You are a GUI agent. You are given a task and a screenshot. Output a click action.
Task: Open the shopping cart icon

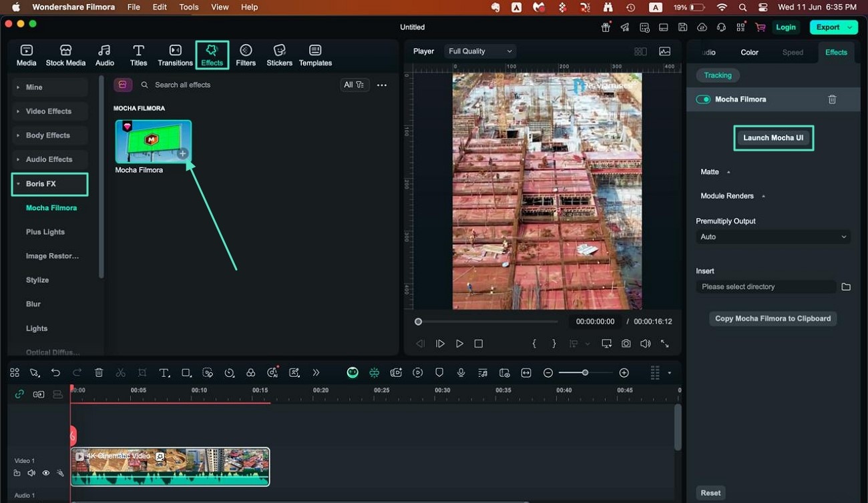pyautogui.click(x=760, y=27)
